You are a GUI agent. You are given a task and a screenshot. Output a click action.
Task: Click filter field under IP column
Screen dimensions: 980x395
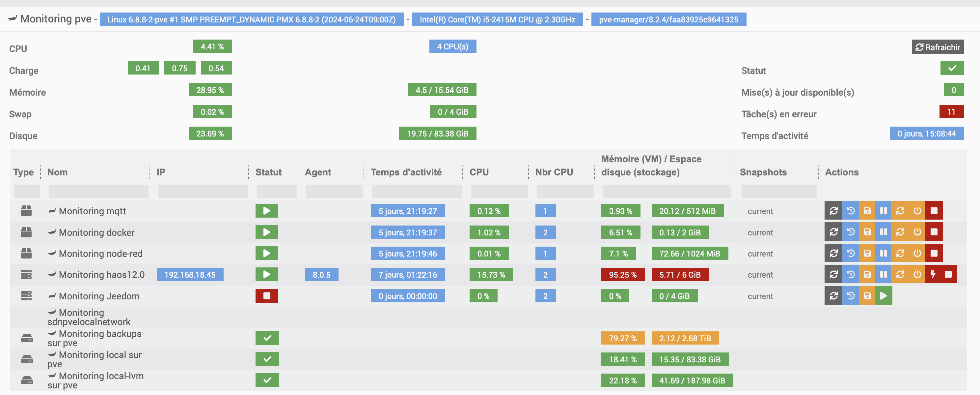(203, 191)
